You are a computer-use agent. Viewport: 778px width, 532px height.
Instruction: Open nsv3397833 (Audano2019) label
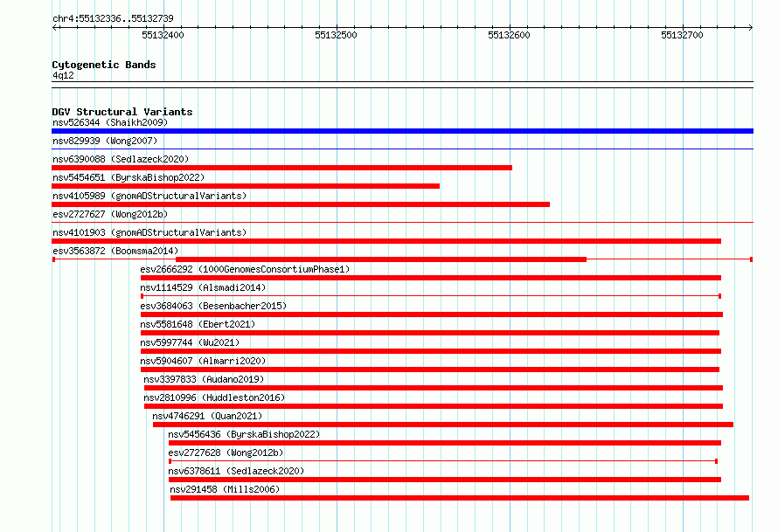pyautogui.click(x=204, y=379)
